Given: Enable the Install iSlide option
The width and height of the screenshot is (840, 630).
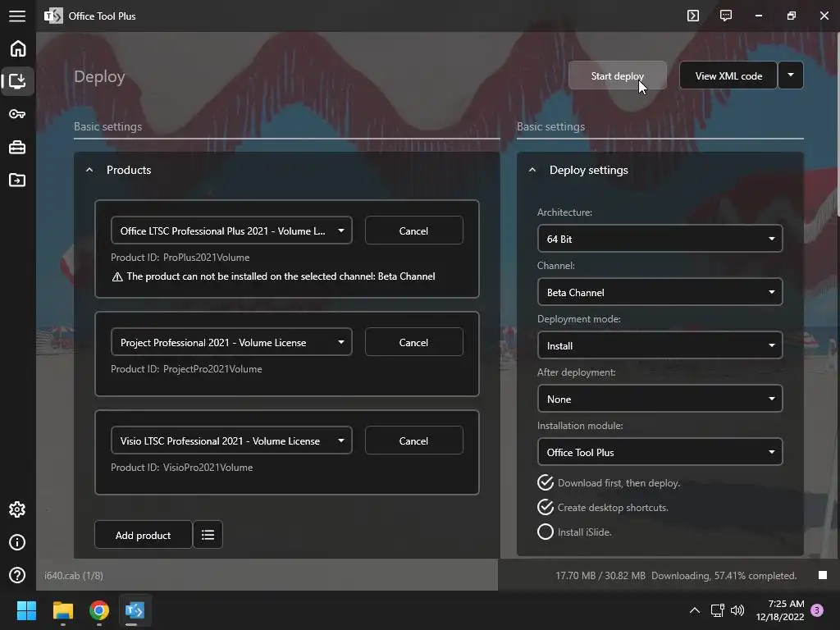Looking at the screenshot, I should pyautogui.click(x=546, y=532).
